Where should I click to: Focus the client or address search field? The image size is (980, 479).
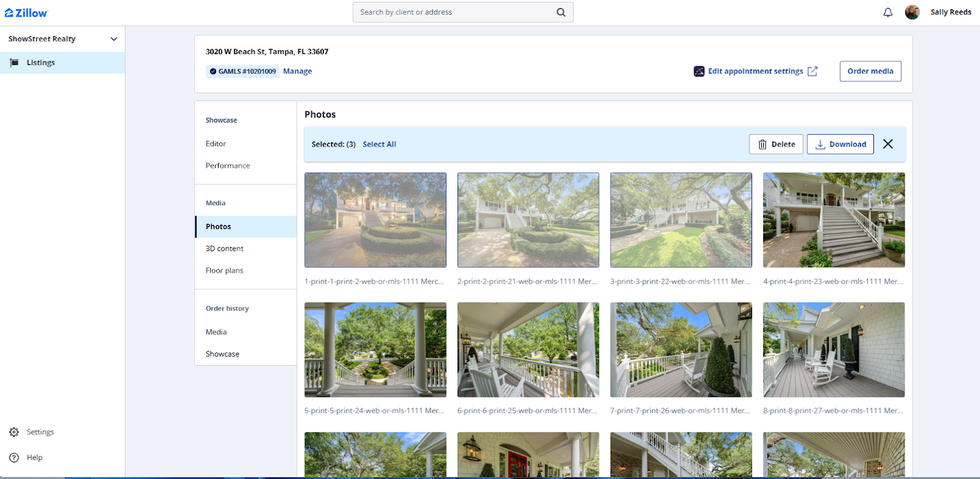(x=453, y=12)
